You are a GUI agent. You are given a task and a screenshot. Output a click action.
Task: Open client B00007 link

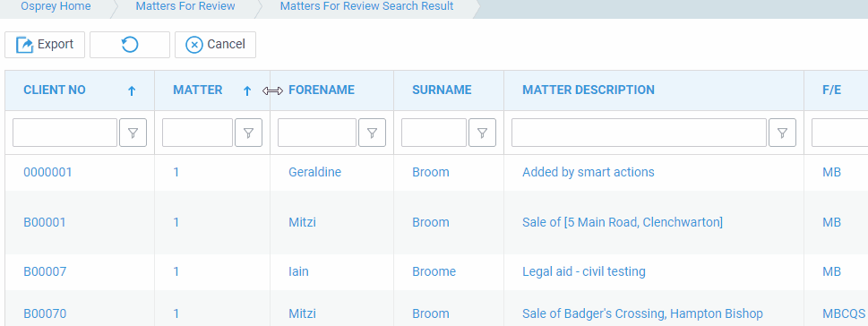(x=45, y=271)
